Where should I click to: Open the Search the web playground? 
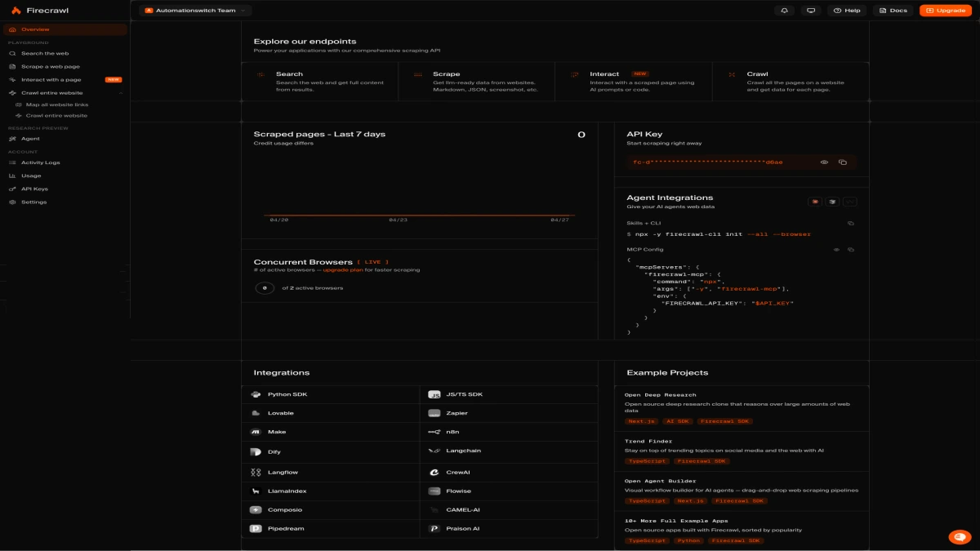pos(49,52)
